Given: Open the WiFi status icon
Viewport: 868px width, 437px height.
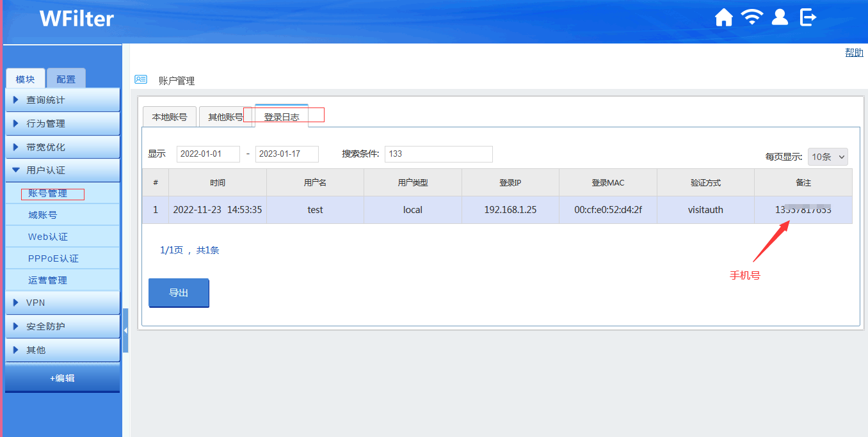Looking at the screenshot, I should (x=751, y=17).
